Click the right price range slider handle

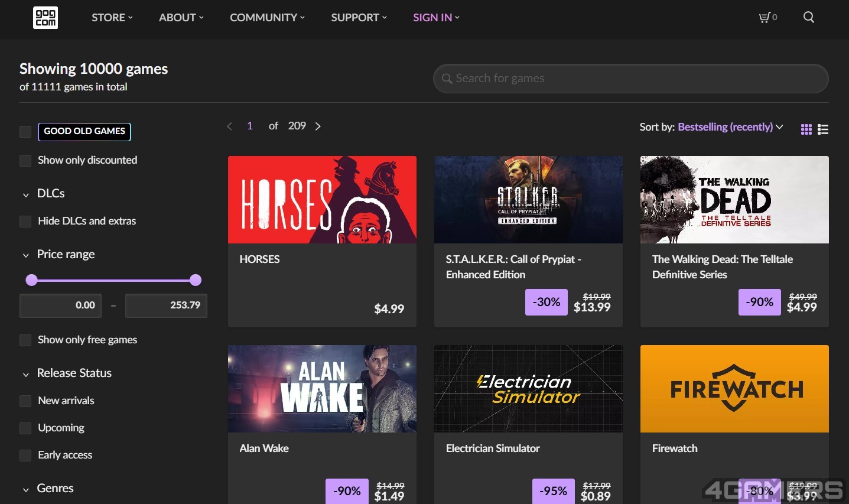196,280
